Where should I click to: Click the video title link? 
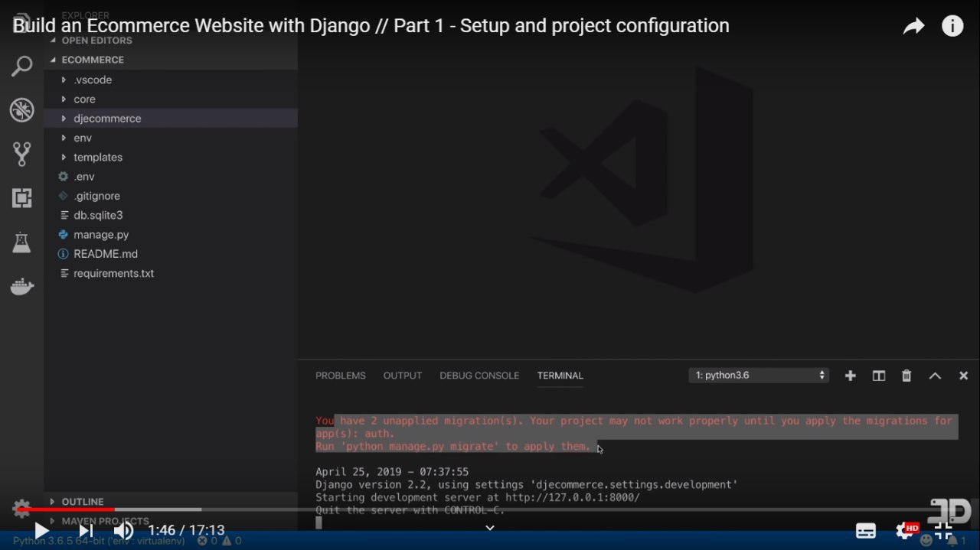[371, 26]
